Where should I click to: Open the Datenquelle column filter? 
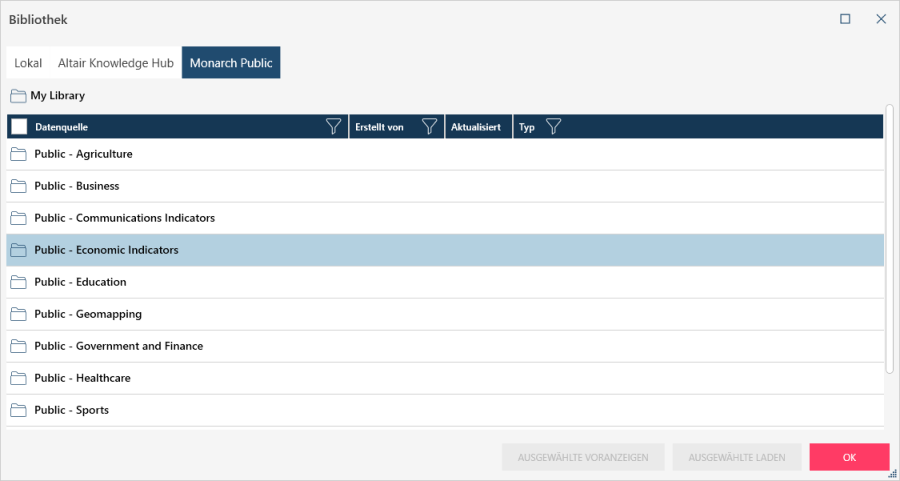click(x=334, y=127)
